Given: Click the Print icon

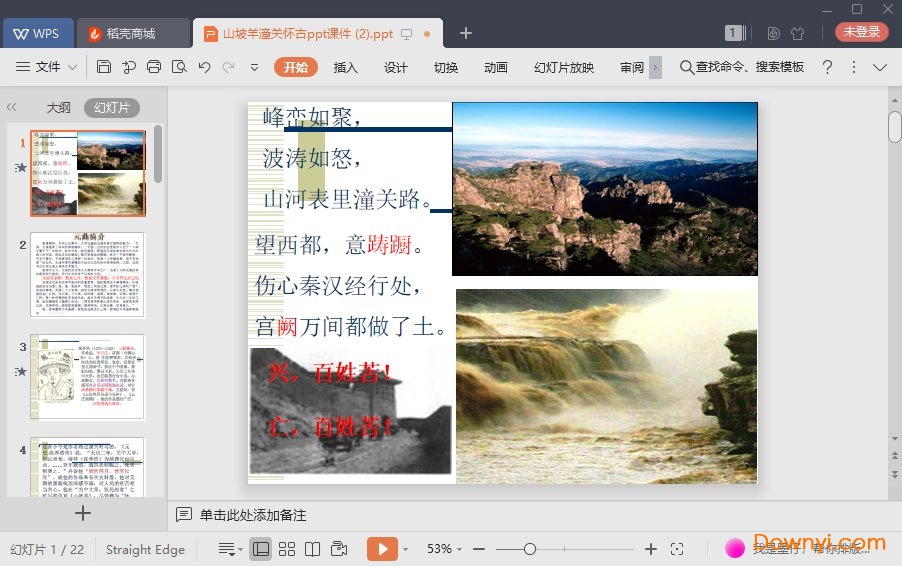Looking at the screenshot, I should point(154,67).
